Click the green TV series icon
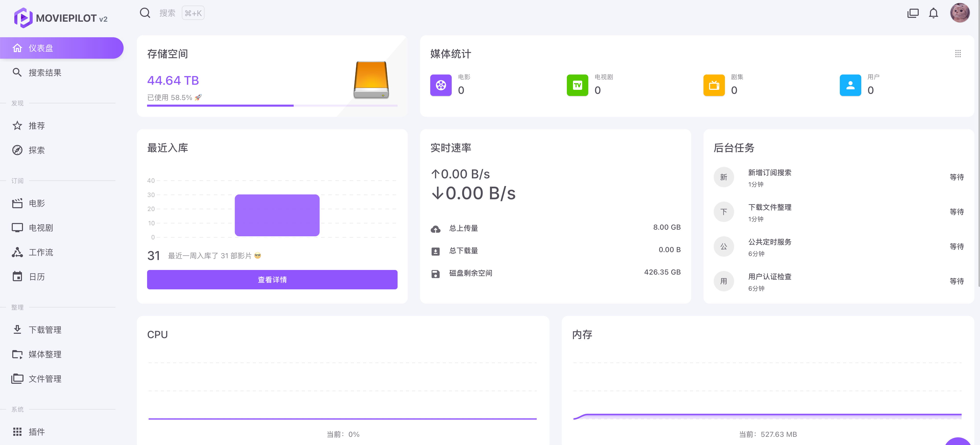 coord(577,85)
